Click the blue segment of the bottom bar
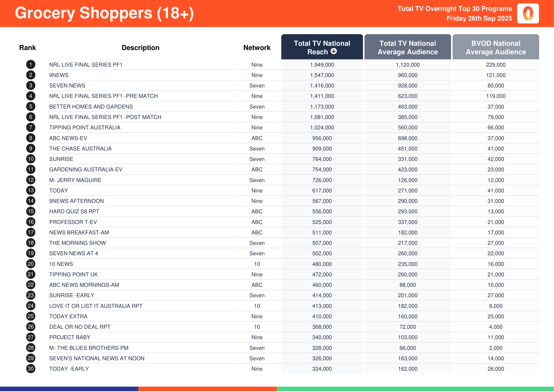Viewport: 554px width, 392px height. tap(69, 389)
